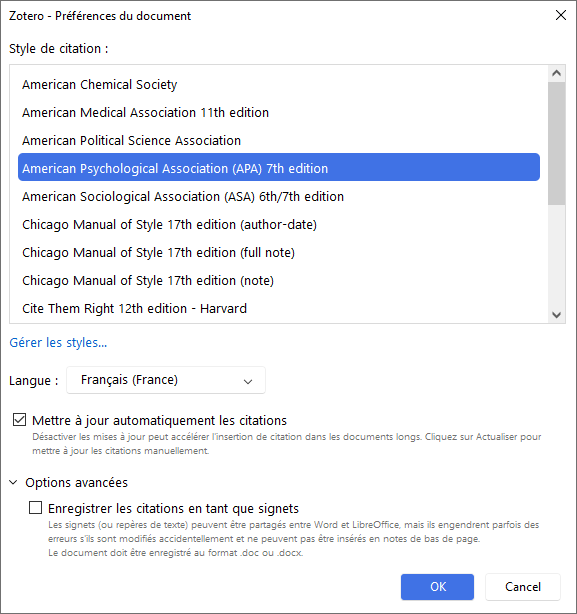Choose American Political Science Association style
577x614 pixels.
[279, 141]
